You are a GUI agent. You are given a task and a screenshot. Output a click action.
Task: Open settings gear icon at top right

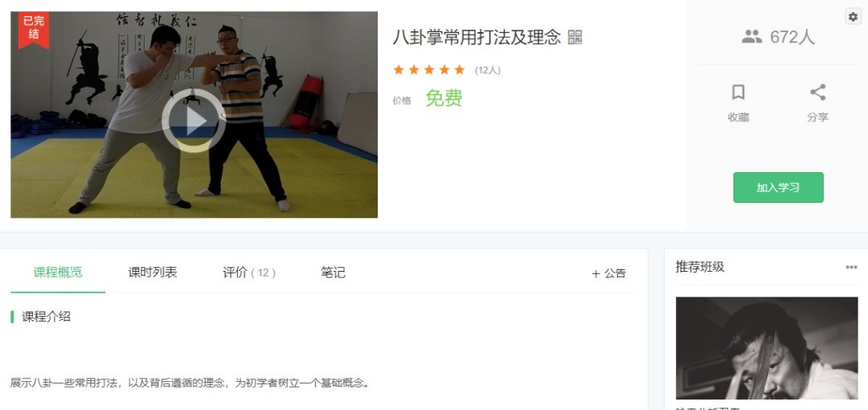pos(853,17)
